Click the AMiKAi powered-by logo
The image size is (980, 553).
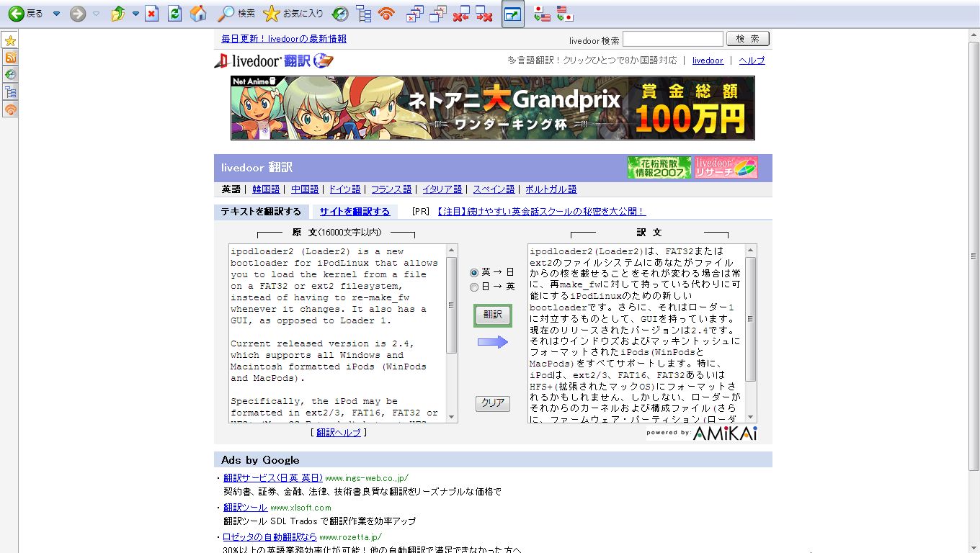(703, 433)
